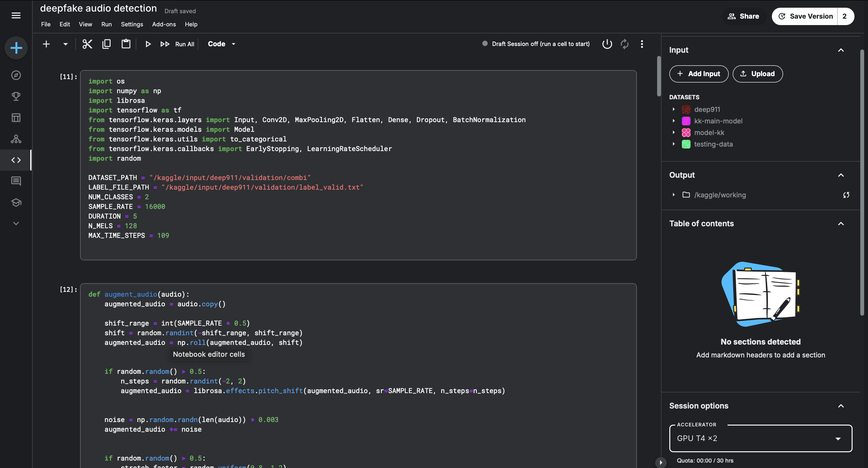Click the Add Input button

pos(699,74)
